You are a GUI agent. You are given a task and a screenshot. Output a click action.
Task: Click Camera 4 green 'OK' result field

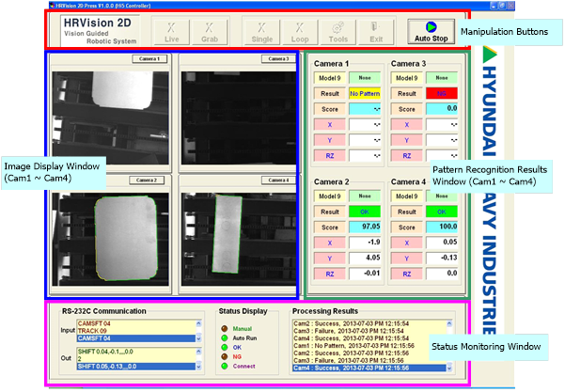[x=442, y=212]
